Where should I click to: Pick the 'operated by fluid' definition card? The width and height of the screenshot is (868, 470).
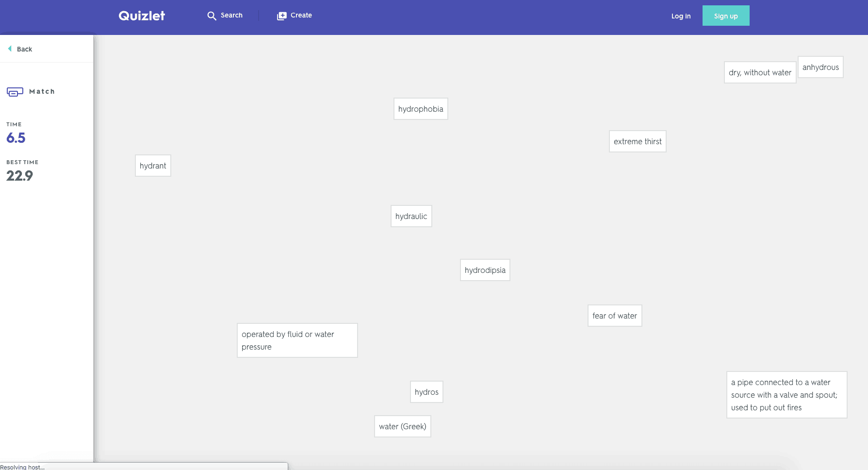297,340
